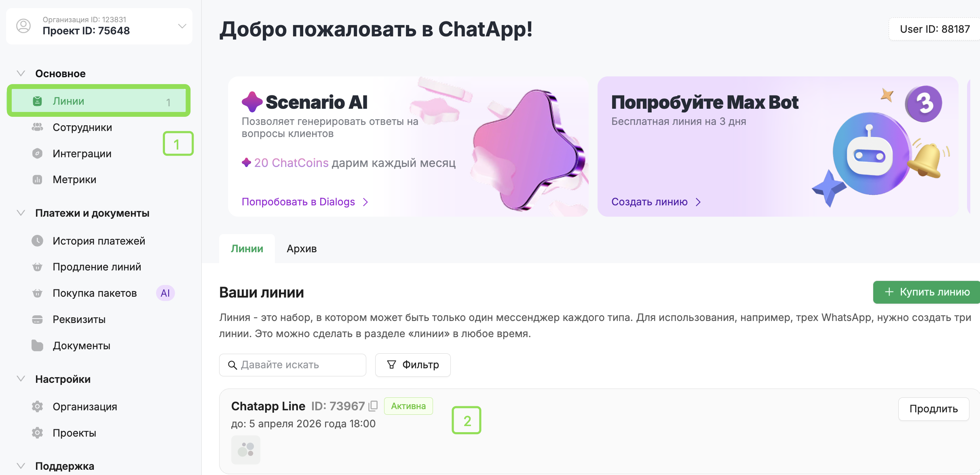Click the Реквизиты card icon in sidebar
The height and width of the screenshot is (475, 980).
click(x=37, y=319)
